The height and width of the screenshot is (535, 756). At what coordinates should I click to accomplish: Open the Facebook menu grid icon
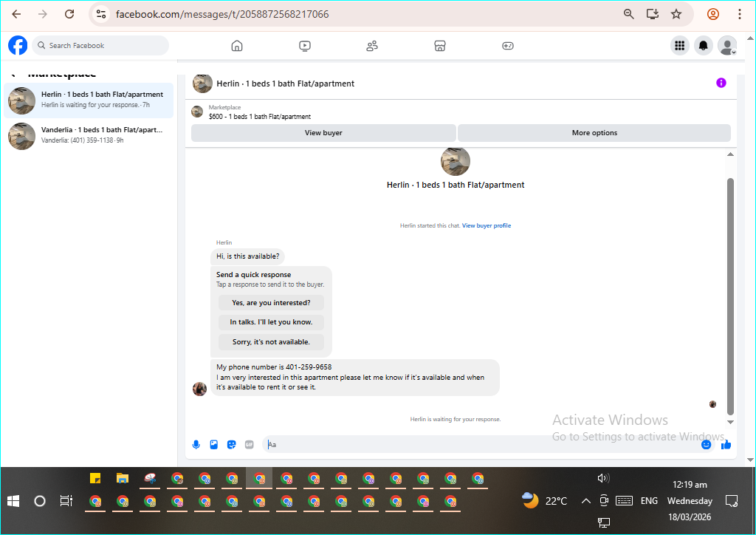tap(680, 45)
